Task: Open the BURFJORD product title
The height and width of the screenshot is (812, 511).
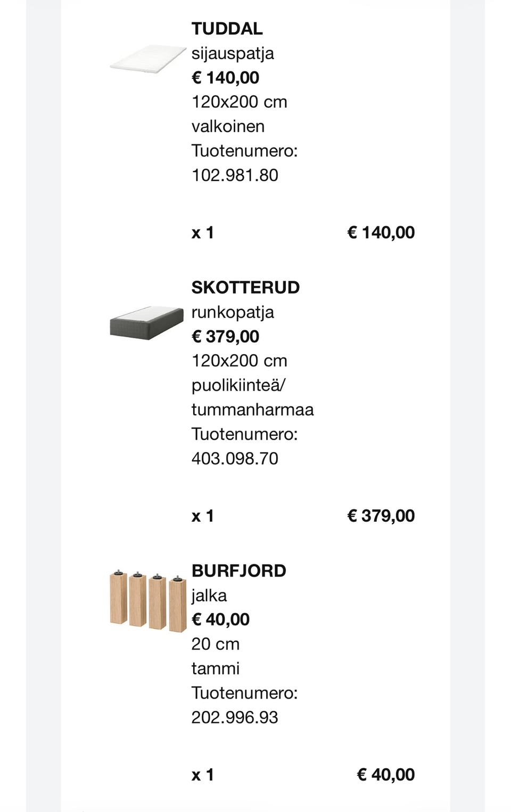Action: click(x=238, y=571)
